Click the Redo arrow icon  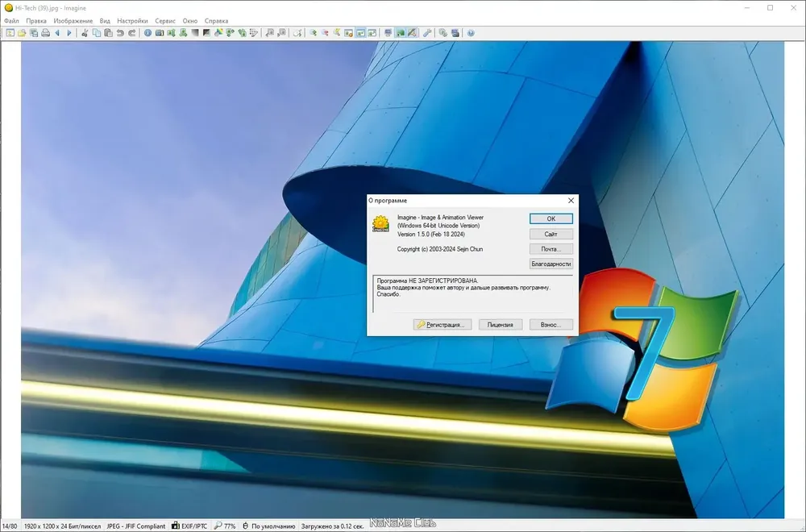click(x=131, y=33)
